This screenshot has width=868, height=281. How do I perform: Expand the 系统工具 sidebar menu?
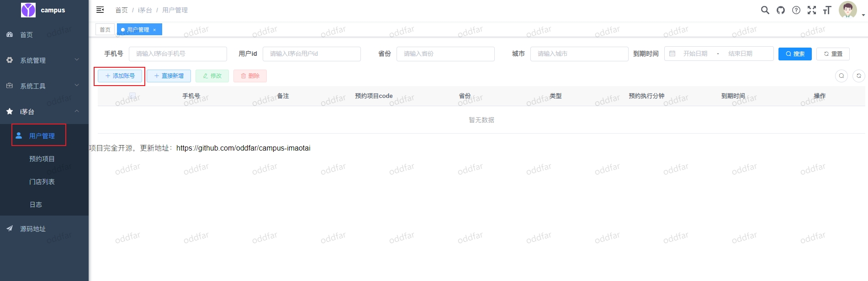click(44, 86)
